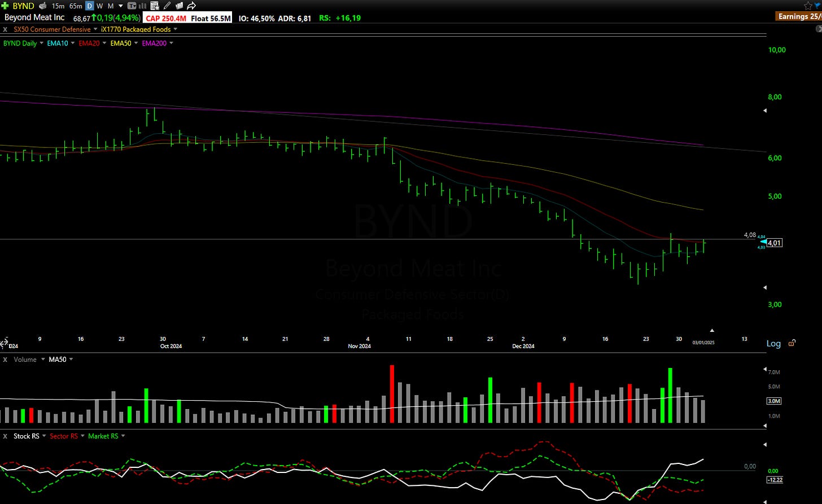Image resolution: width=822 pixels, height=504 pixels.
Task: Open the EMA10 settings dropdown
Action: point(73,43)
